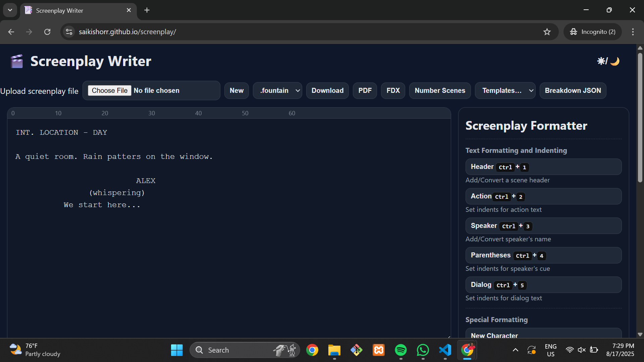Apply Speaker formatting from formatter panel

coord(543,226)
